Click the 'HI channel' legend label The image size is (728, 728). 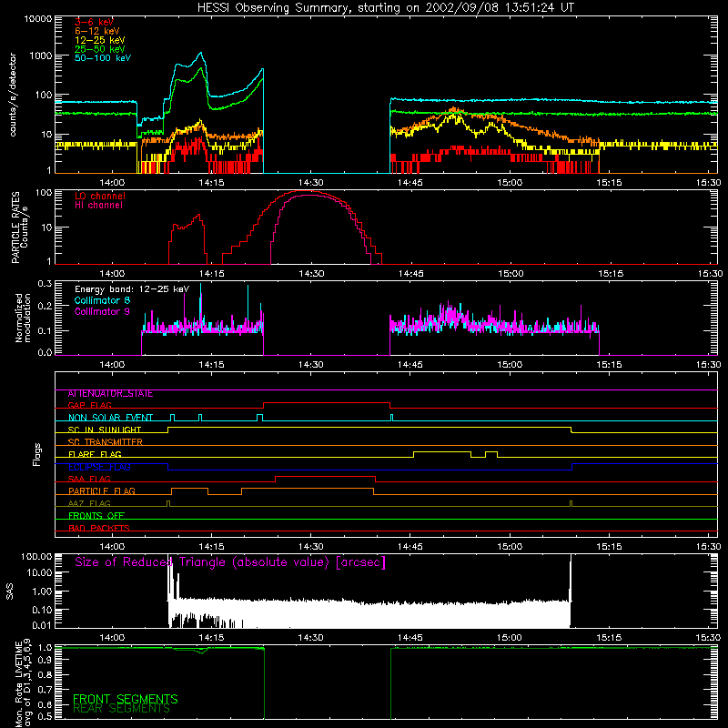(98, 206)
